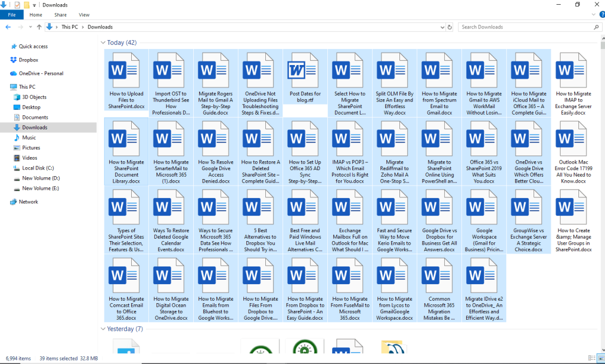Select How To Resolve Google Drive Access Denied icon

point(213,139)
